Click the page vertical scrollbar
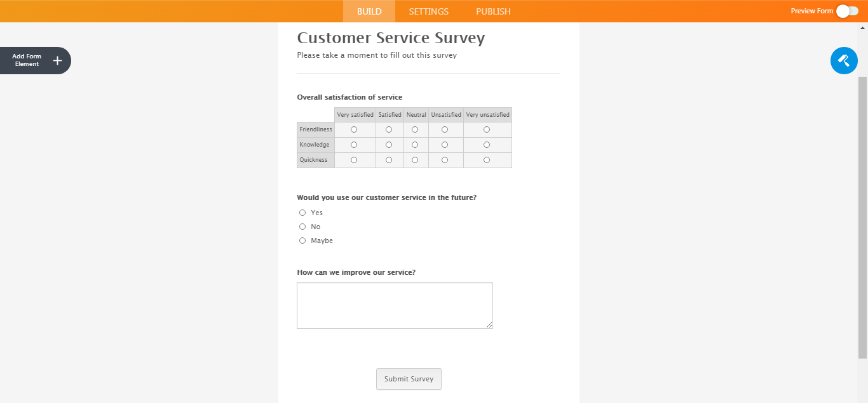This screenshot has height=403, width=868. pyautogui.click(x=862, y=216)
